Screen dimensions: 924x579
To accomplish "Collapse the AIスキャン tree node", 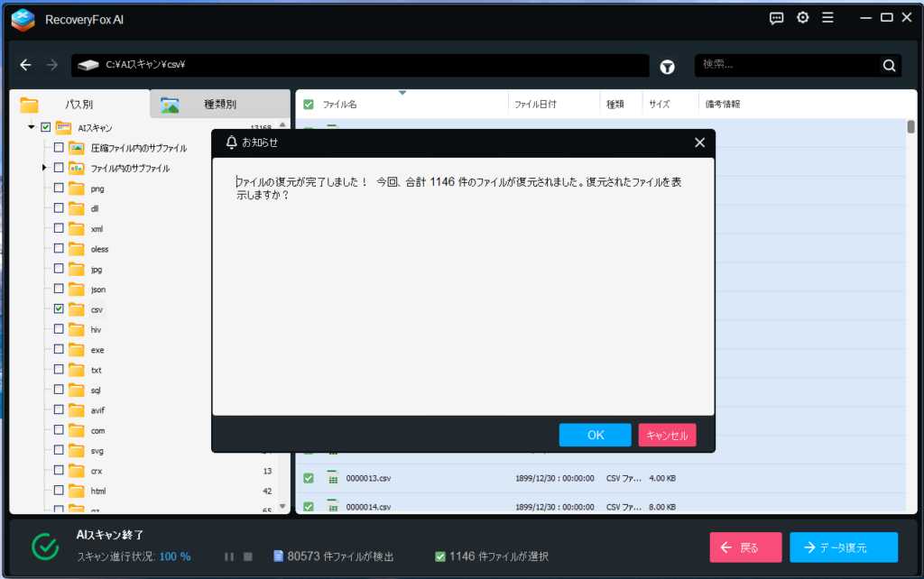I will pyautogui.click(x=32, y=127).
